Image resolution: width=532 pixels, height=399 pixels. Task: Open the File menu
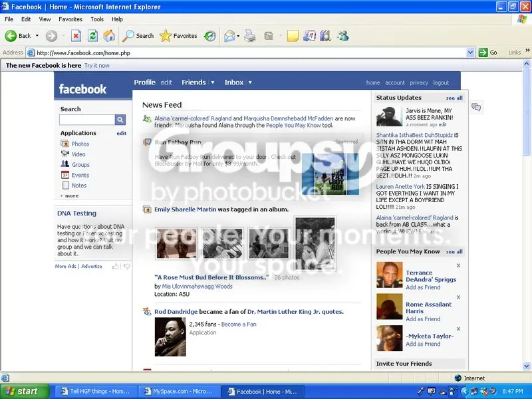point(9,19)
